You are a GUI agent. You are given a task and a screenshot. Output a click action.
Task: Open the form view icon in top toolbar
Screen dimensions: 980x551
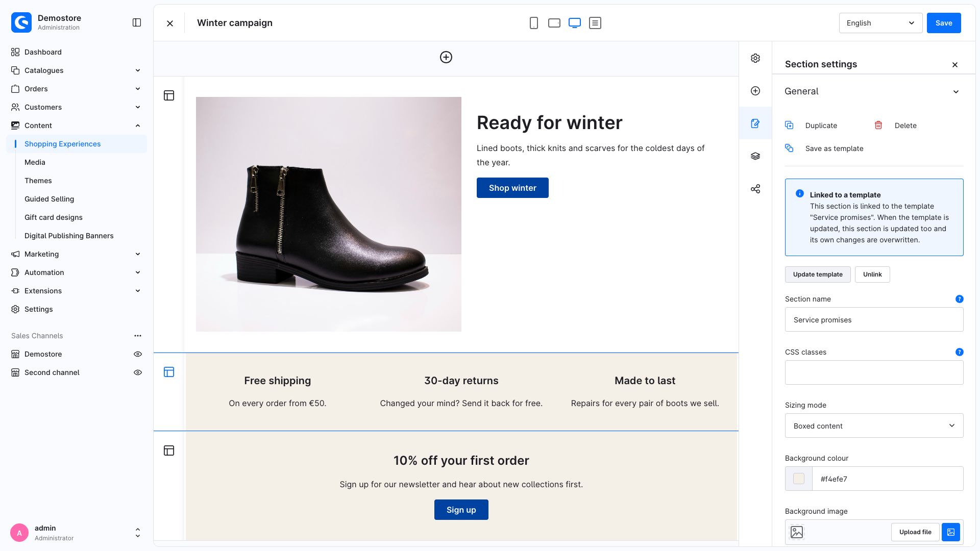(x=595, y=23)
